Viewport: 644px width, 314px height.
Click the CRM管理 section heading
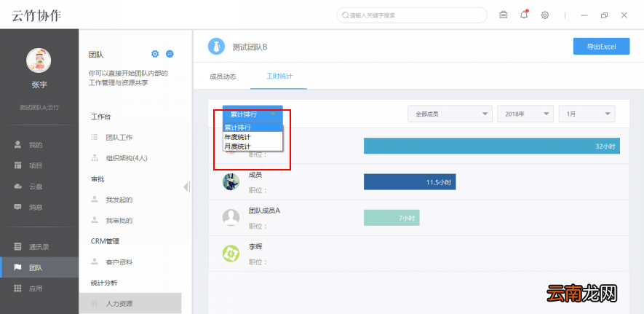point(105,241)
